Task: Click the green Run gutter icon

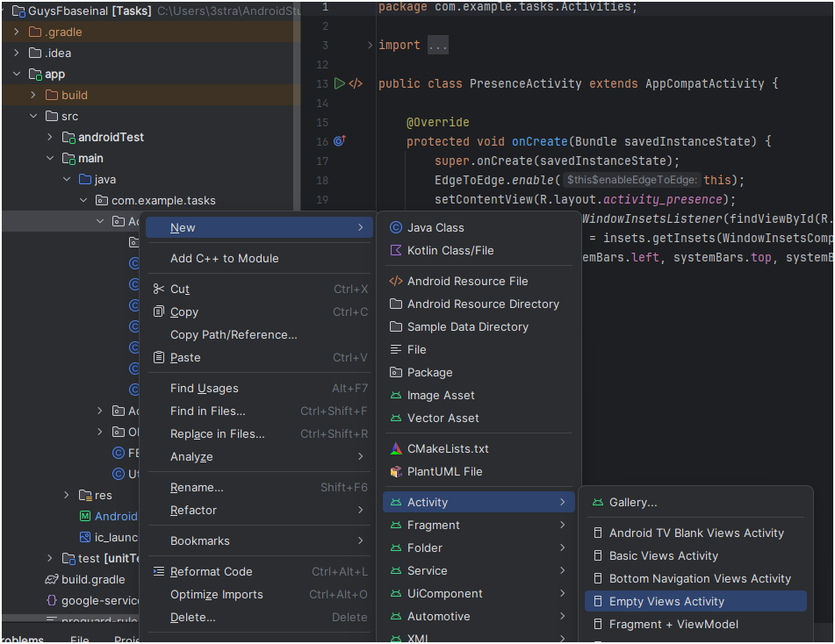Action: 340,84
